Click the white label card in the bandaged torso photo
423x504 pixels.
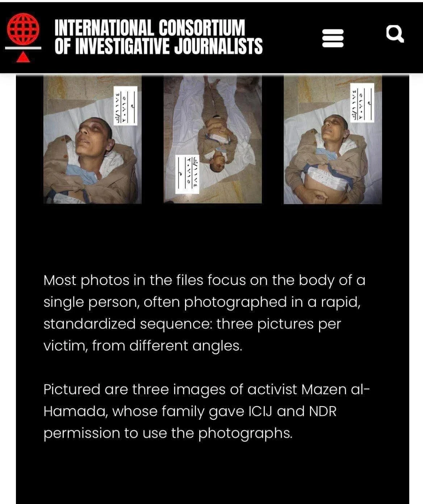362,103
